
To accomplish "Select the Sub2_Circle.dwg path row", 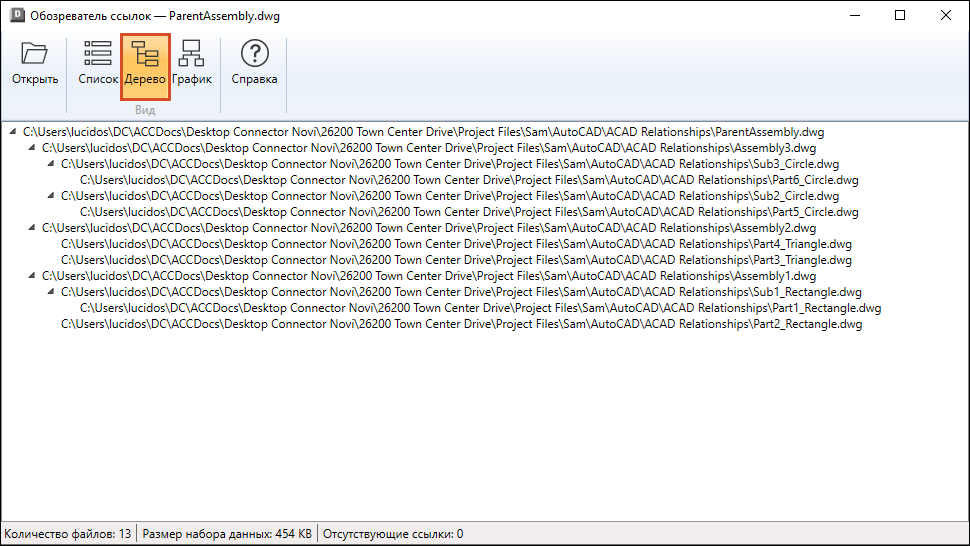I will [x=450, y=196].
